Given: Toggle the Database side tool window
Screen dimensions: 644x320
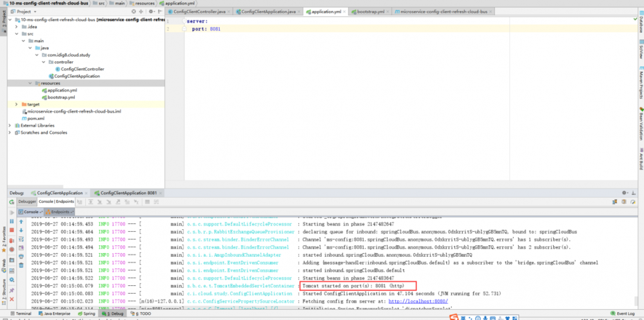Looking at the screenshot, I should coord(640,24).
